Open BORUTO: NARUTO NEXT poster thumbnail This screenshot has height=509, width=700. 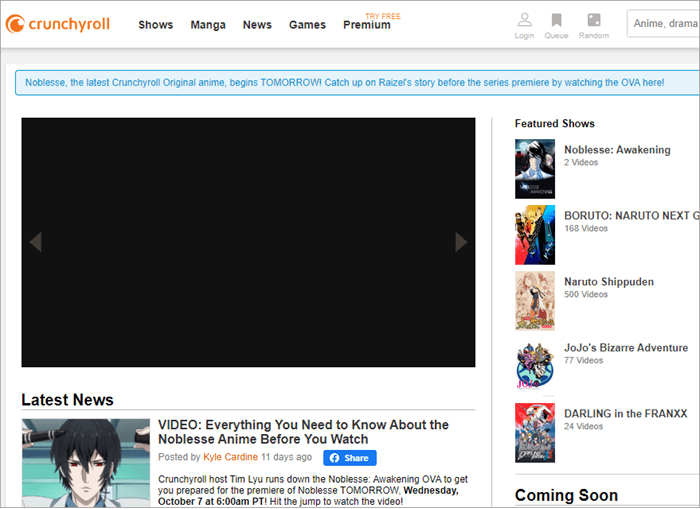535,235
